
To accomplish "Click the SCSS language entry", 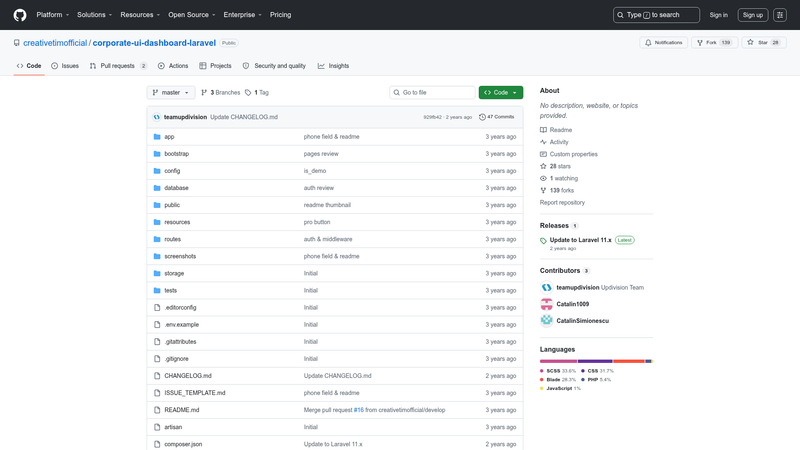I will [558, 371].
